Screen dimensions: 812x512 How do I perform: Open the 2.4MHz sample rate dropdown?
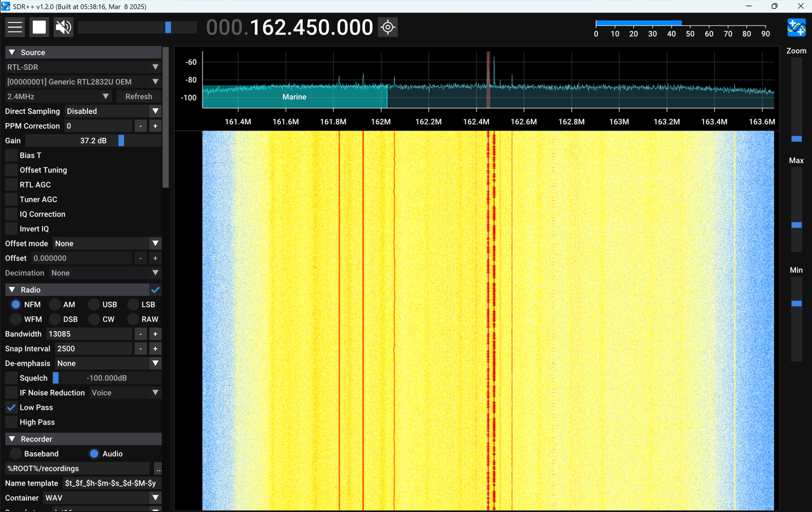(58, 97)
